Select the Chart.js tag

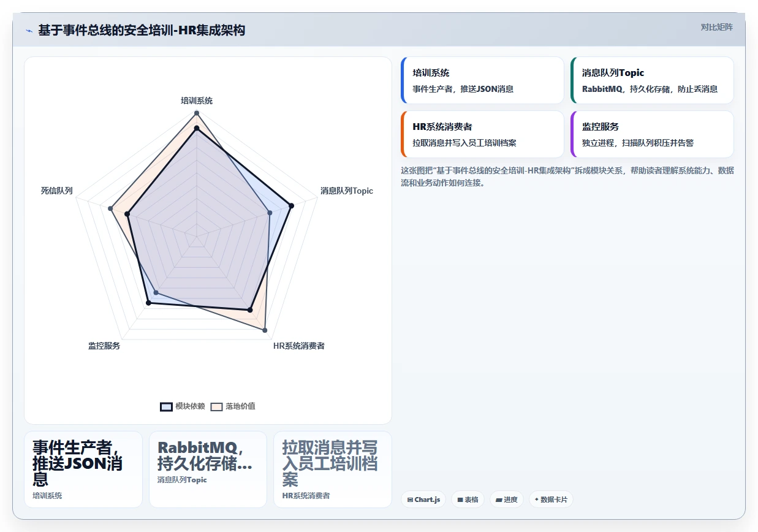click(x=423, y=500)
